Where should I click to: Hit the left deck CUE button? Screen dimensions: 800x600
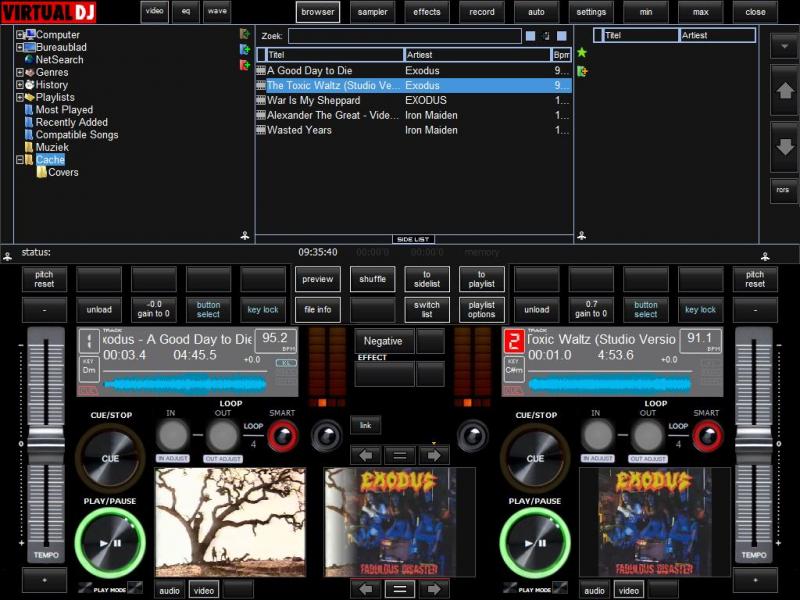[x=110, y=458]
